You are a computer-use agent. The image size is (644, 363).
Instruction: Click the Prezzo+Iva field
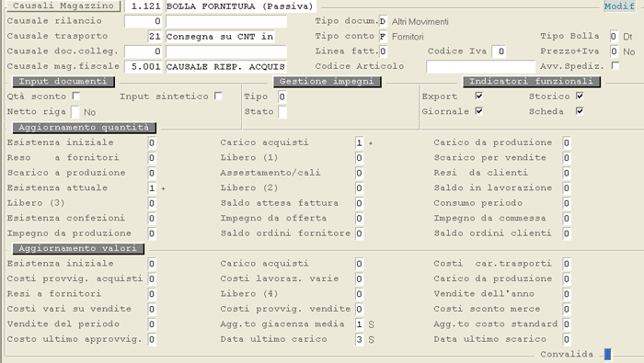pos(614,51)
